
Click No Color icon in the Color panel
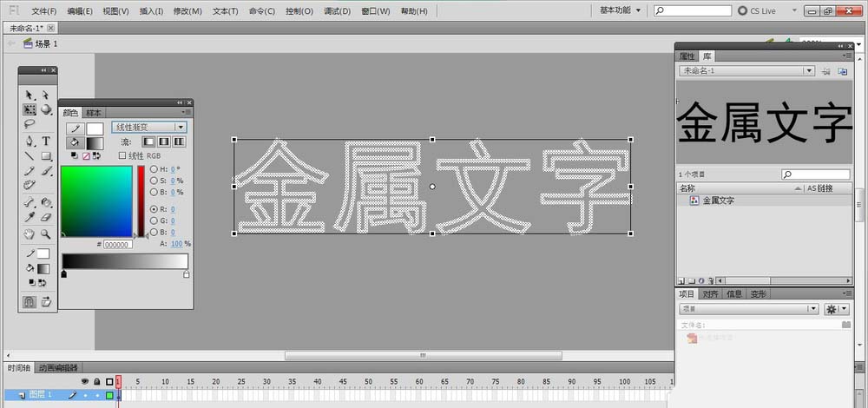coord(86,156)
